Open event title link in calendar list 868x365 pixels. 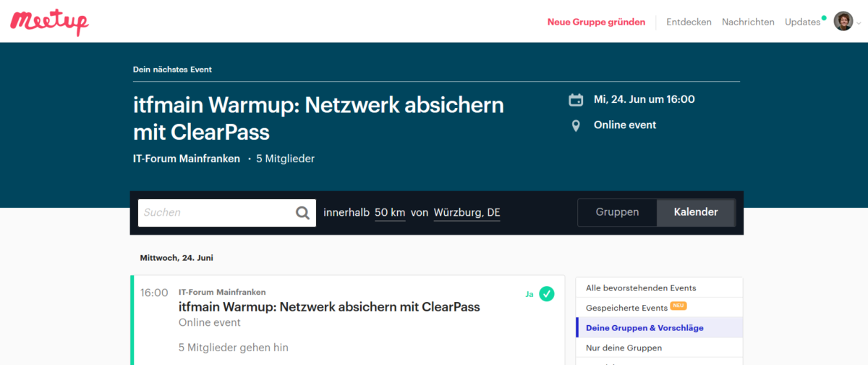tap(329, 306)
